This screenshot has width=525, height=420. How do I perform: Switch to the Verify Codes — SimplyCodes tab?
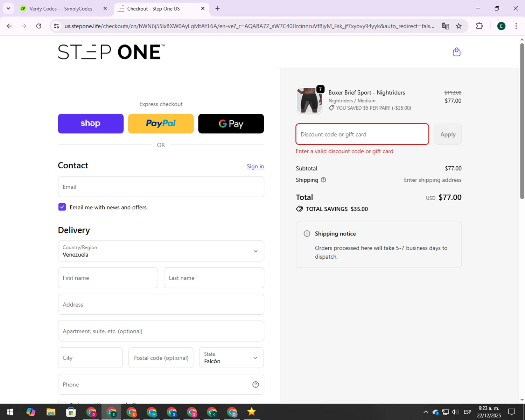coord(61,8)
